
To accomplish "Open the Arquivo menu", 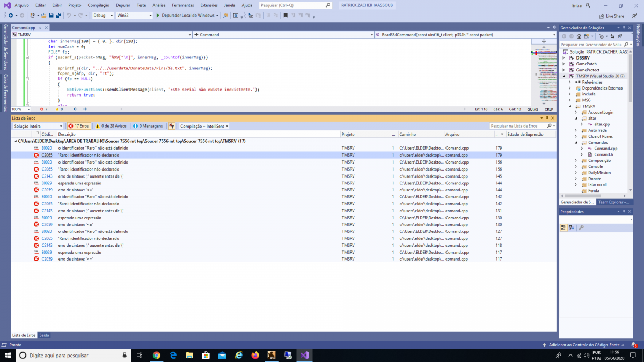I will click(x=22, y=5).
